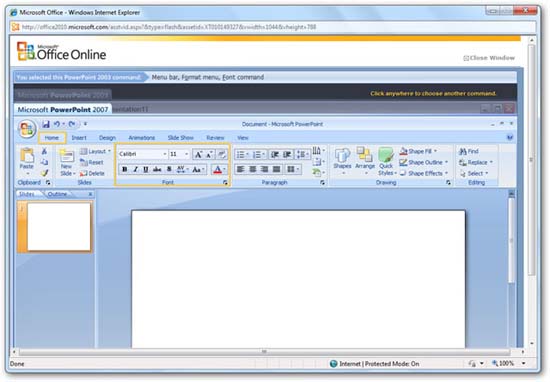
Task: Click the Shrink Font small A icon
Action: [209, 154]
